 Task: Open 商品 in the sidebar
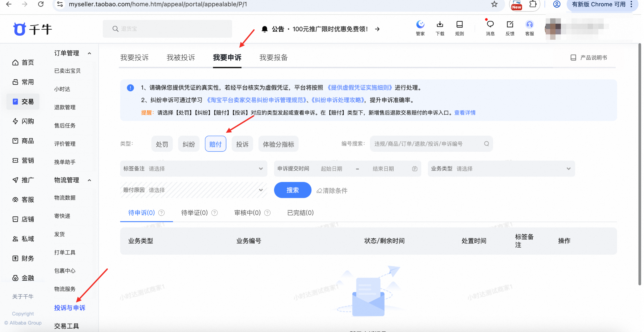23,141
